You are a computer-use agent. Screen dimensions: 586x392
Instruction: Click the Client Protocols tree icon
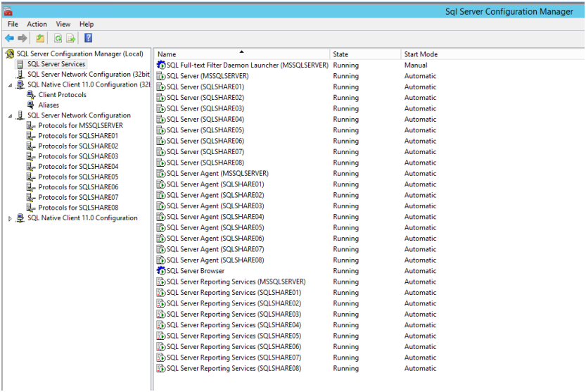point(31,95)
